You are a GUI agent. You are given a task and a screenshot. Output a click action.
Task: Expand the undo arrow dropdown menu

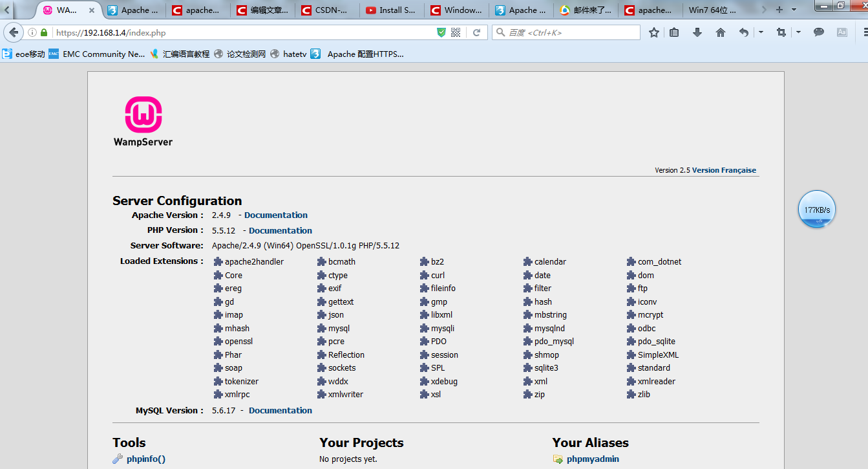pyautogui.click(x=761, y=32)
